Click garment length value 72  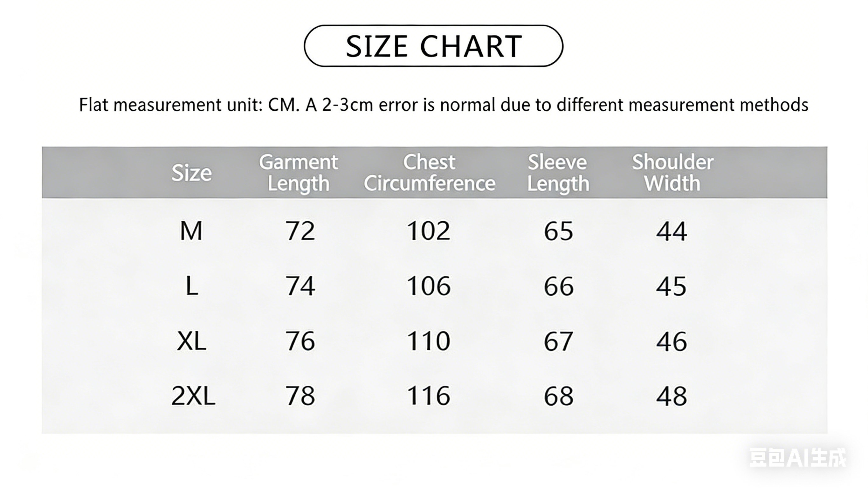click(x=300, y=231)
